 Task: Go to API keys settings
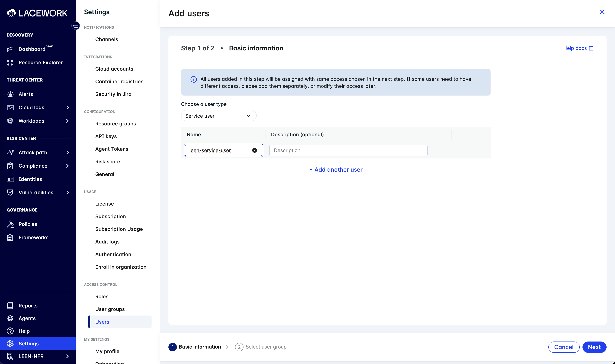(106, 136)
